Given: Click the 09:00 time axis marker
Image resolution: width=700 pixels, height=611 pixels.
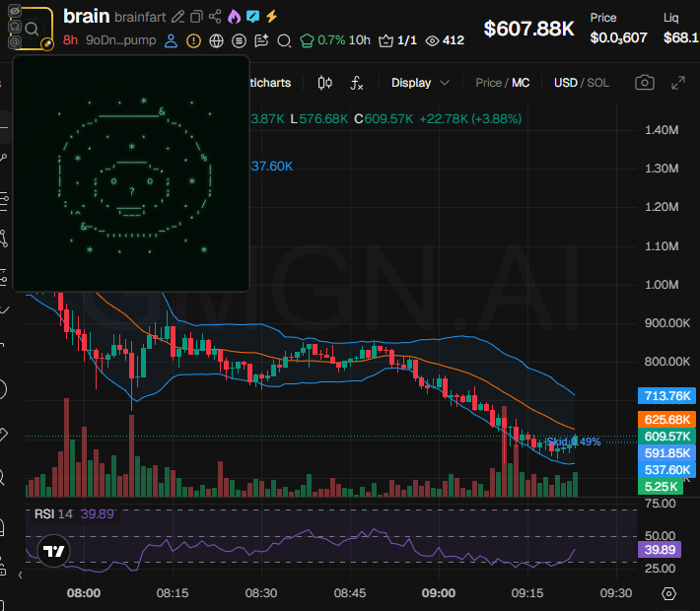Looking at the screenshot, I should (439, 593).
